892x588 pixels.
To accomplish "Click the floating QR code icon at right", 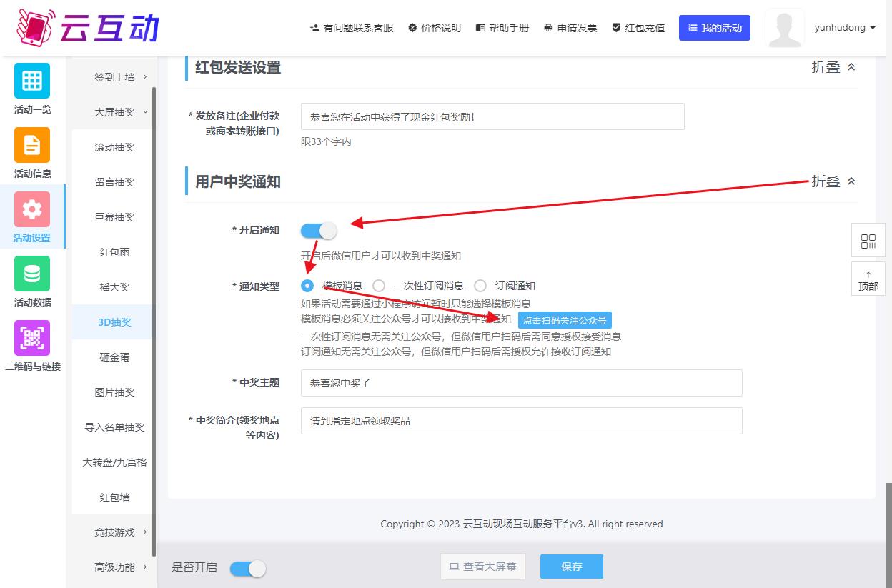I will point(868,241).
